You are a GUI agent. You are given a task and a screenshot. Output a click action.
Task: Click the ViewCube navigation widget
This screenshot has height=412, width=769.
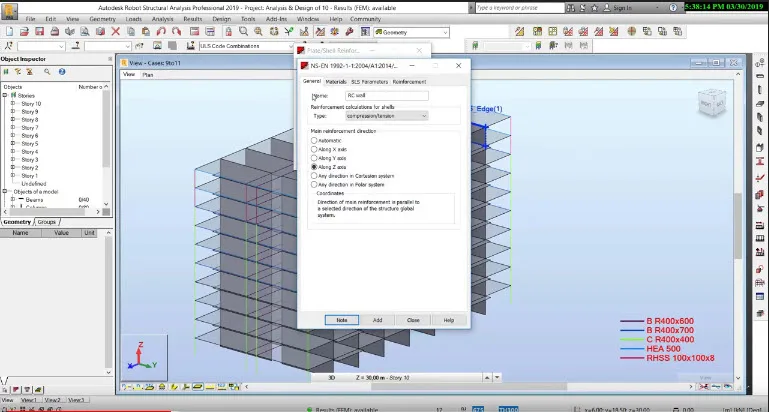[x=712, y=103]
